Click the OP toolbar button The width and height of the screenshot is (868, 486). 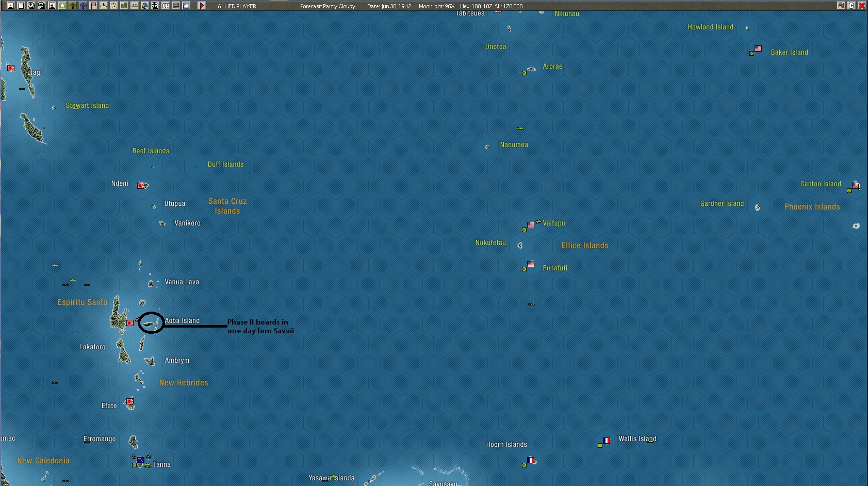166,6
